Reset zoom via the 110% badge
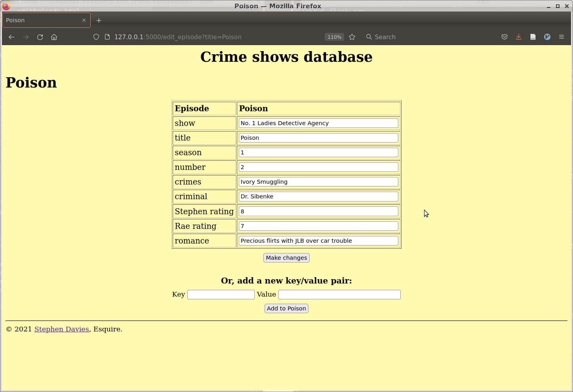573x392 pixels. (334, 37)
